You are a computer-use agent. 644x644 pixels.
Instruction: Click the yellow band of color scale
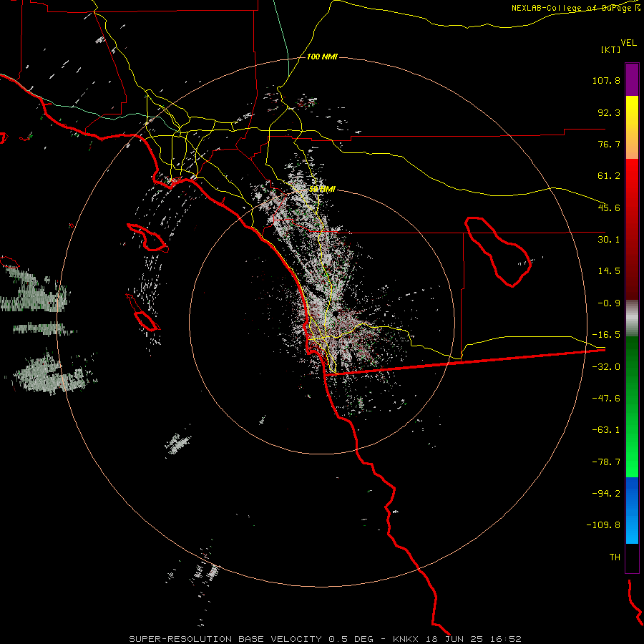coord(632,127)
